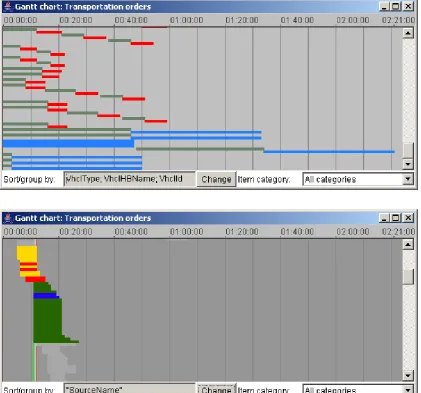This screenshot has width=421, height=393.
Task: Select the yellow block in lower Gantt chart
Action: point(27,253)
